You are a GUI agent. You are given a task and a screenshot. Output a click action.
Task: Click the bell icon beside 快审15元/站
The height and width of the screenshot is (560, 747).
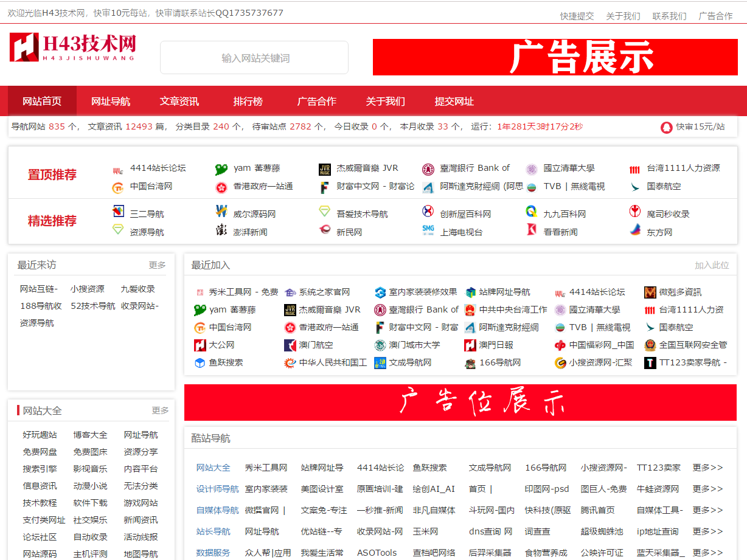click(x=667, y=127)
